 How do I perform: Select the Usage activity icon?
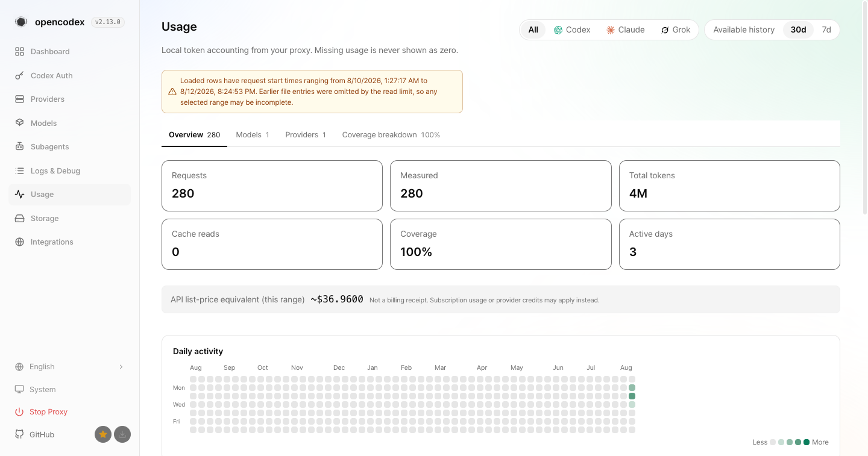19,195
